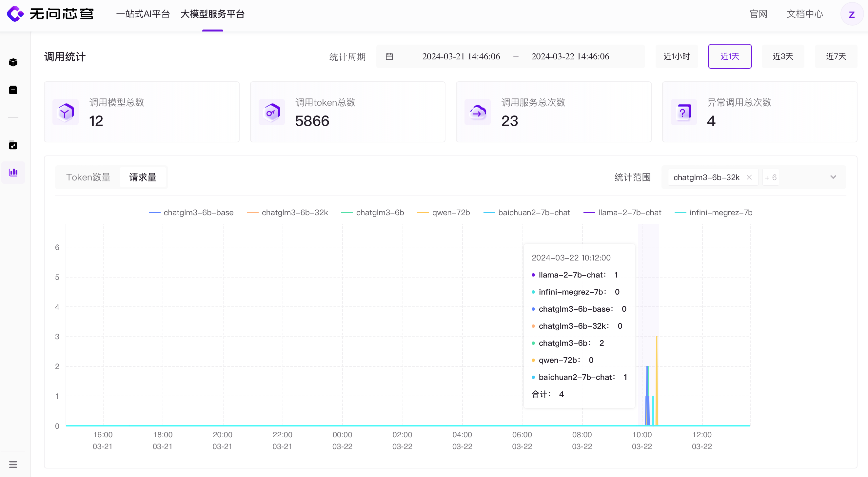This screenshot has width=868, height=477.
Task: Click the 调用服务总次数 value 23
Action: click(x=509, y=121)
